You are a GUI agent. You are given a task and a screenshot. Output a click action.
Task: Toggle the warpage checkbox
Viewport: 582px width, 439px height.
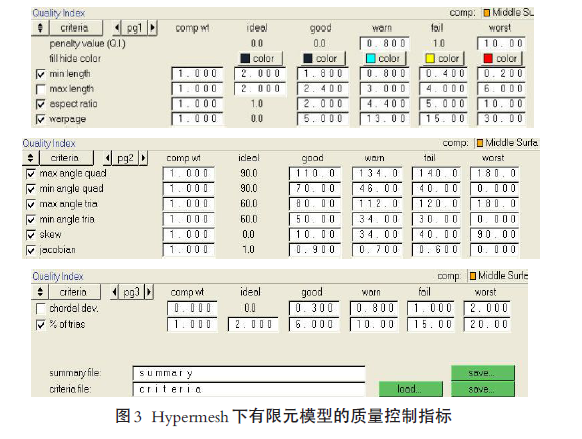point(40,119)
